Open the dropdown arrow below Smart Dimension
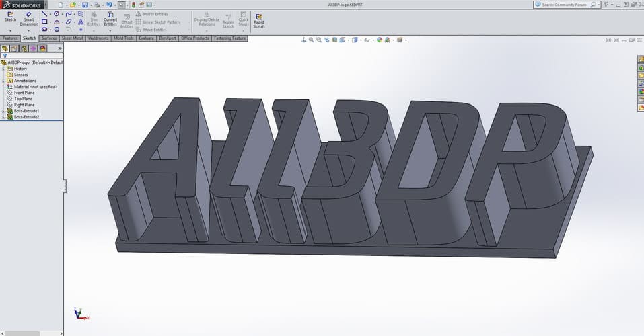Screen dimensions: 644x336 28,31
